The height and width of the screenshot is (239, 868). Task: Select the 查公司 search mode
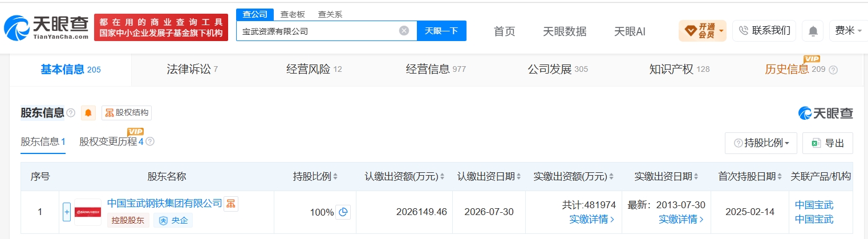[255, 14]
